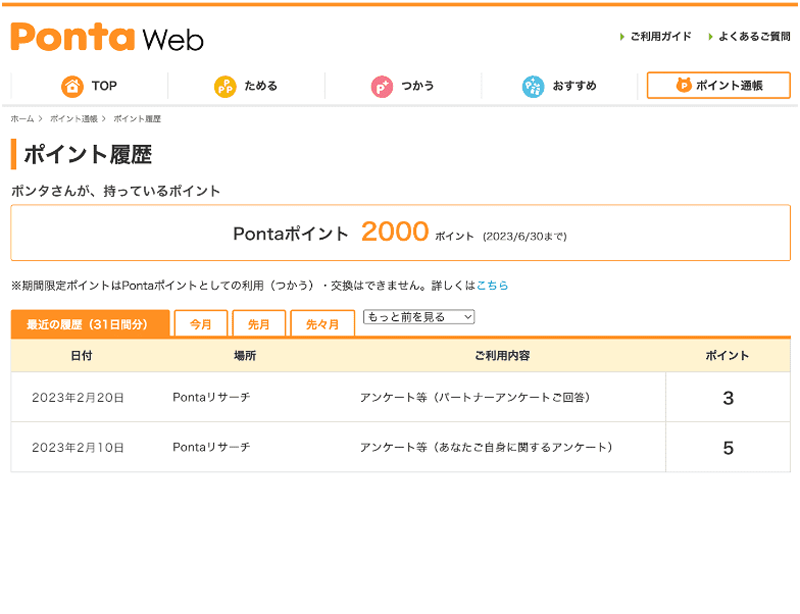
Task: Click ポイント履歴 breadcrumb text
Action: tap(137, 118)
